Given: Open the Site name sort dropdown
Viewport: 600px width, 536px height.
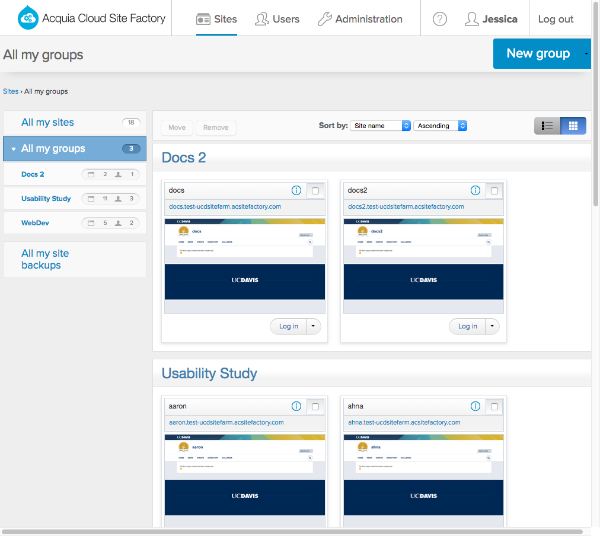Looking at the screenshot, I should click(381, 126).
